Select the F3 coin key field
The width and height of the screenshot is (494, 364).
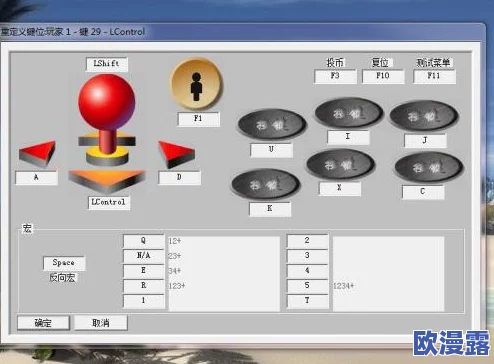tap(335, 76)
